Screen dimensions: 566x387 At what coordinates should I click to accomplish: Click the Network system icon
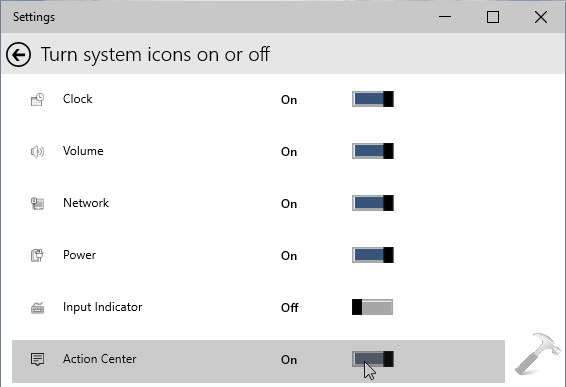click(x=37, y=204)
